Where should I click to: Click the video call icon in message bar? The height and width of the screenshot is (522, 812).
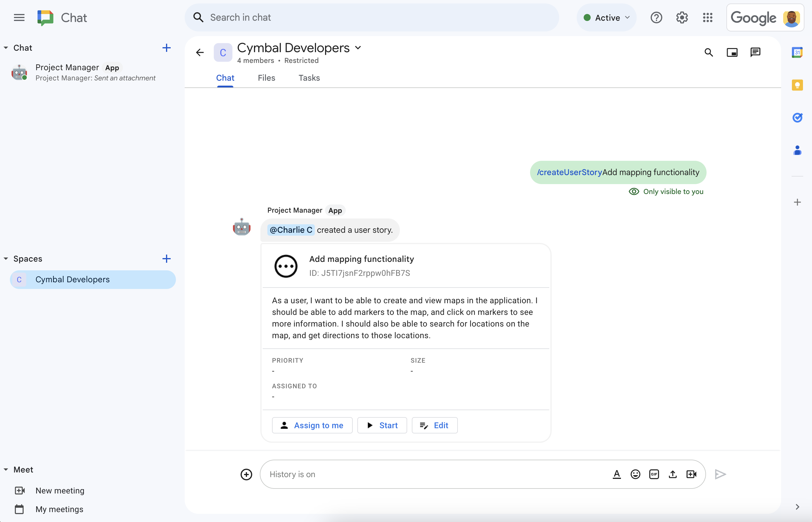point(691,473)
